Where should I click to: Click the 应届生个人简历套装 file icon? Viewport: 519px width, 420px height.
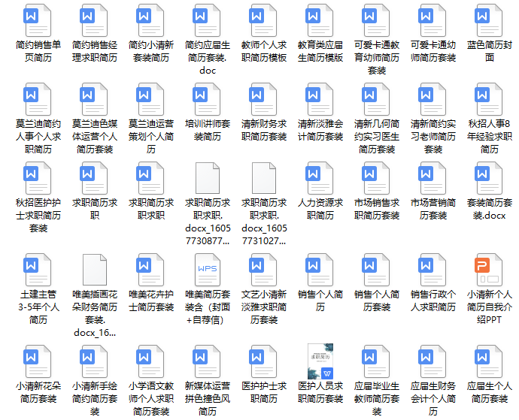pyautogui.click(x=489, y=361)
